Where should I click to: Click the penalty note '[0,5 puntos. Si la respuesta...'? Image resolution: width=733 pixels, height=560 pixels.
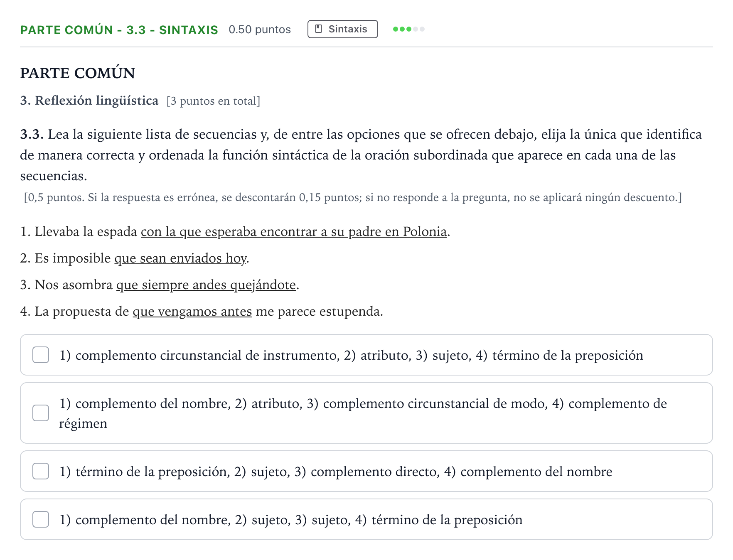[x=353, y=197]
